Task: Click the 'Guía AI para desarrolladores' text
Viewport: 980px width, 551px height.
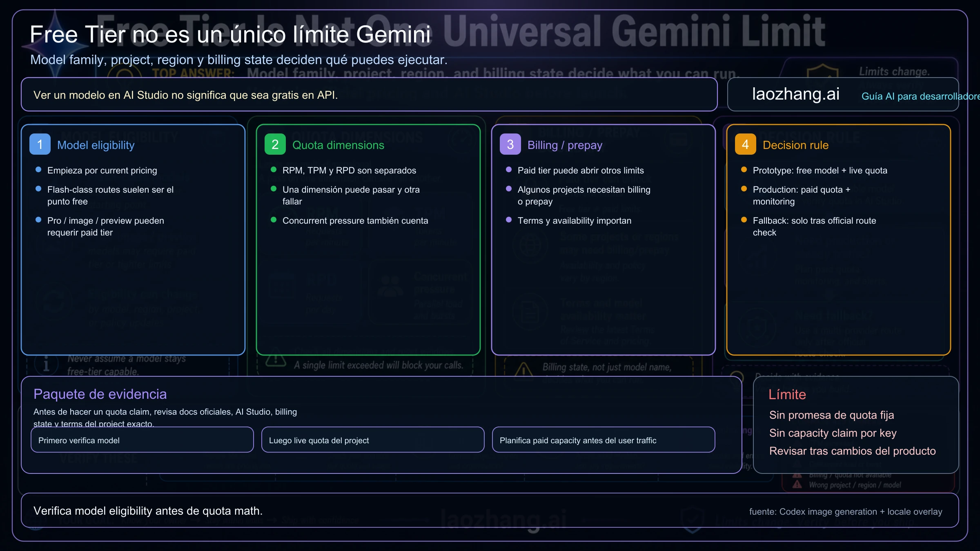Action: pos(920,96)
